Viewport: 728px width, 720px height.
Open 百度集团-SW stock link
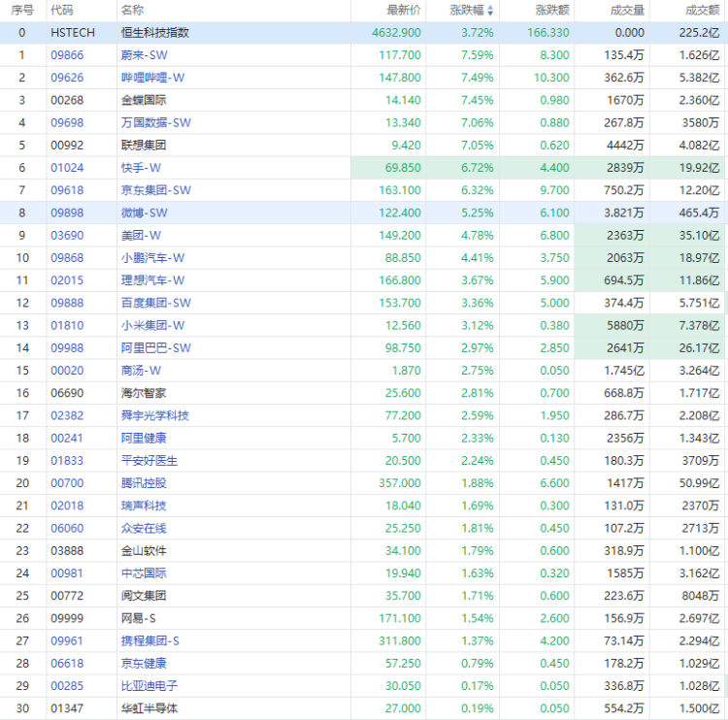click(x=156, y=303)
